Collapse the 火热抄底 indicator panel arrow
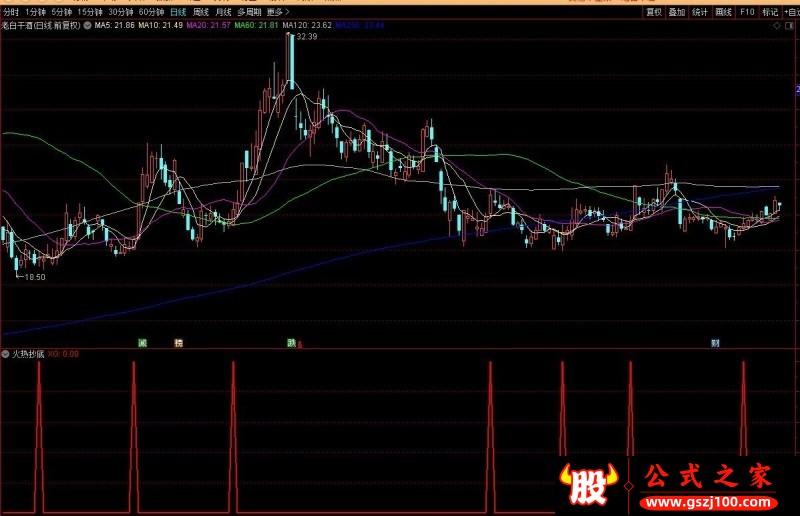This screenshot has height=516, width=800. (x=6, y=354)
